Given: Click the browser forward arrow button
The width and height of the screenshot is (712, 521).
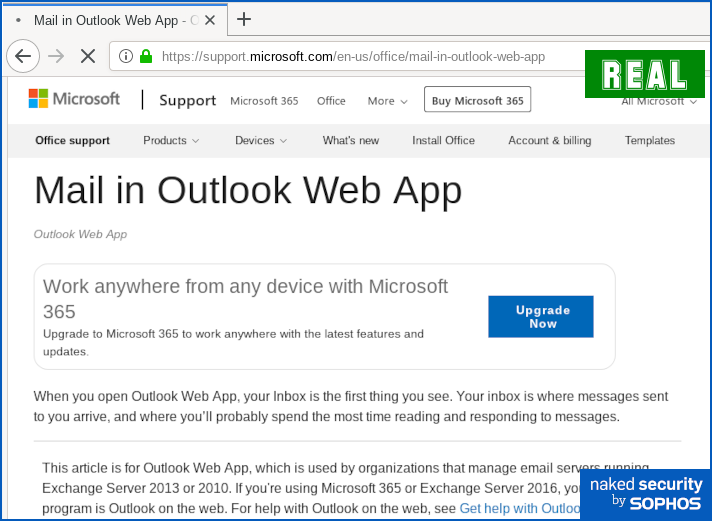Looking at the screenshot, I should [x=56, y=56].
